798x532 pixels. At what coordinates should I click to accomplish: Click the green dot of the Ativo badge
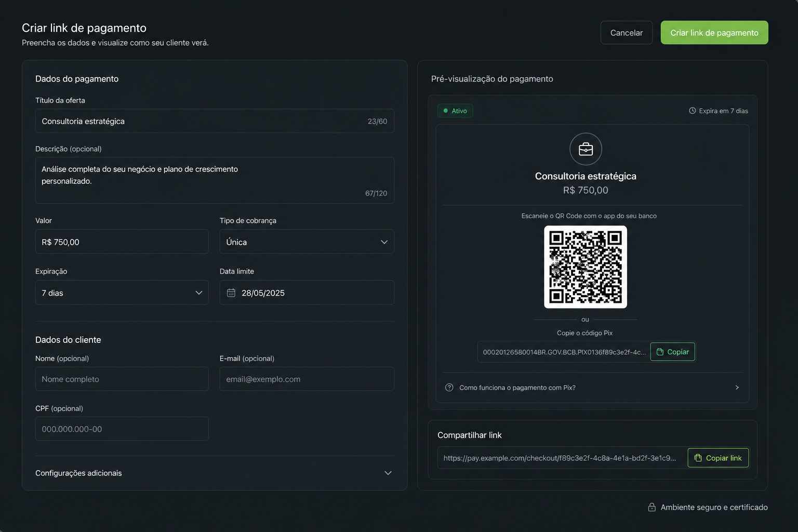point(445,111)
